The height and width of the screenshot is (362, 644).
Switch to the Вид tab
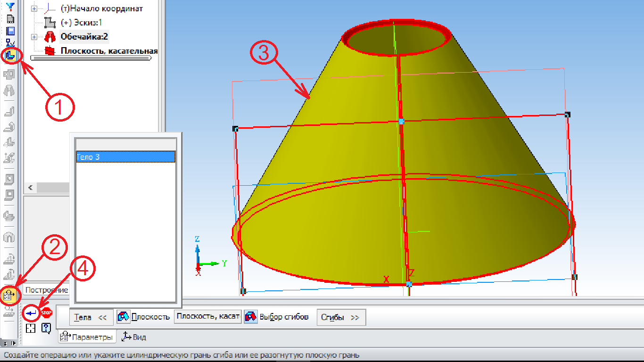(134, 337)
